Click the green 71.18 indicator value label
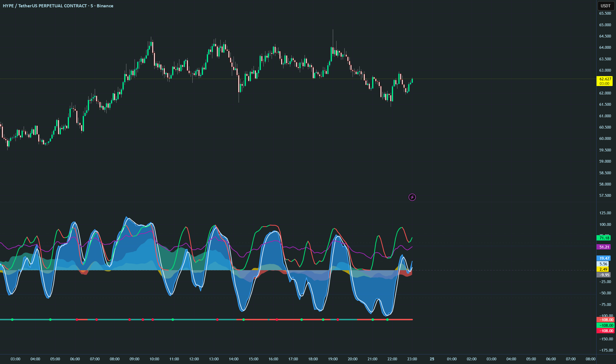616x364 pixels. tap(604, 238)
